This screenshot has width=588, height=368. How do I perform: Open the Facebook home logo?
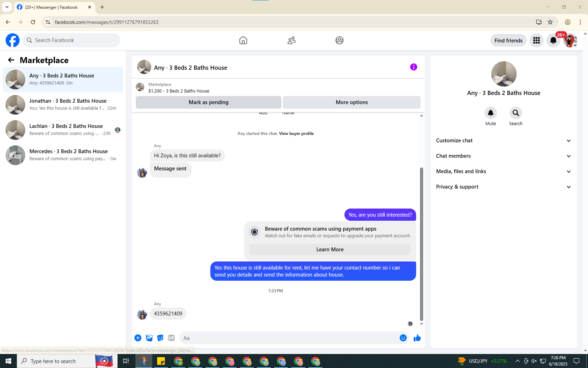(x=13, y=40)
